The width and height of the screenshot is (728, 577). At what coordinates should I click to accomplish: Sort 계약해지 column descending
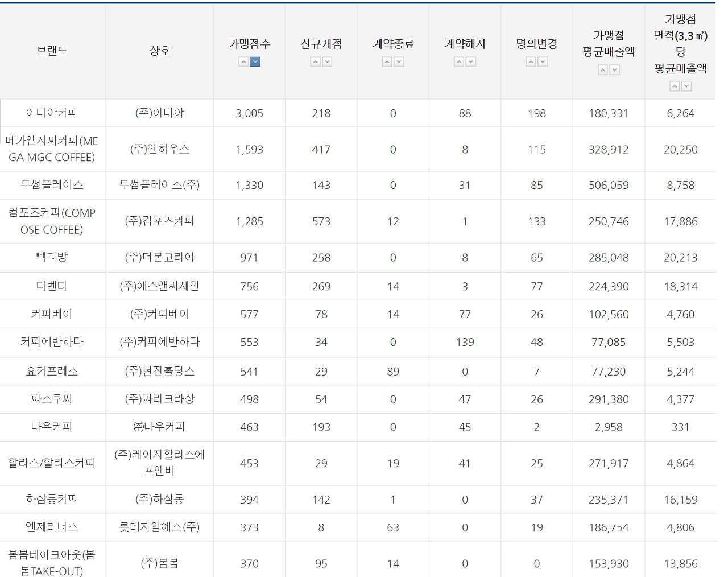click(x=471, y=62)
